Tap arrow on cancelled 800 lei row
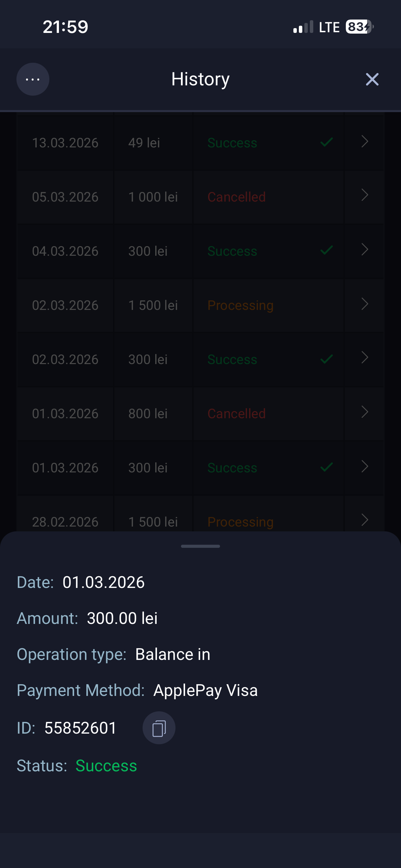The image size is (401, 868). pos(365,412)
